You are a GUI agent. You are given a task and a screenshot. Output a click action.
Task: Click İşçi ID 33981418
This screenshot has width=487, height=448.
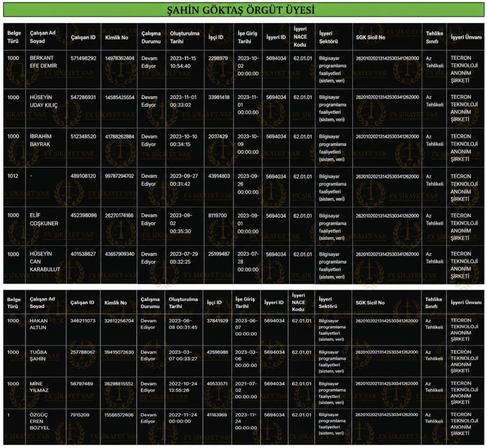tap(219, 97)
